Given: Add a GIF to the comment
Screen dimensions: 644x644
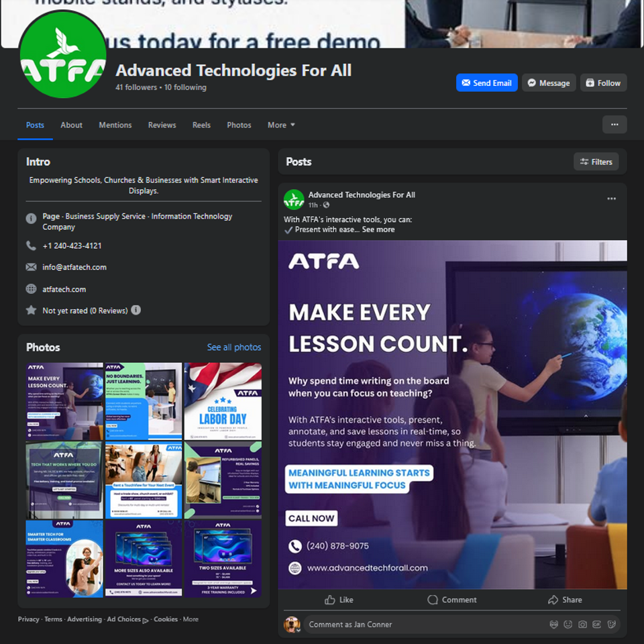Looking at the screenshot, I should [597, 625].
